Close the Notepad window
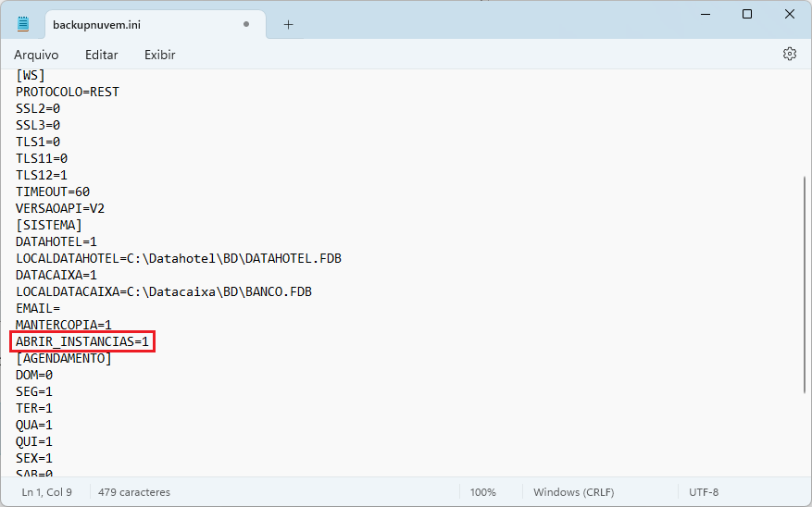Screen dimensions: 812x507 [x=789, y=14]
